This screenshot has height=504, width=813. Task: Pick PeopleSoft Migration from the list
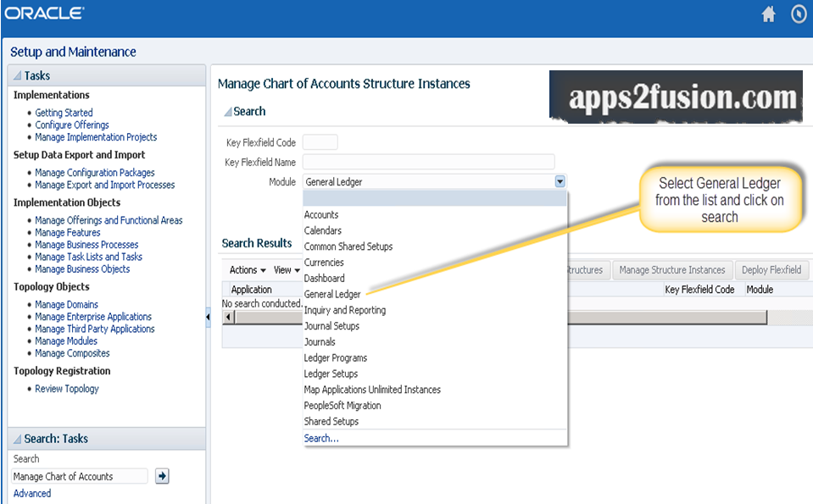click(x=342, y=406)
